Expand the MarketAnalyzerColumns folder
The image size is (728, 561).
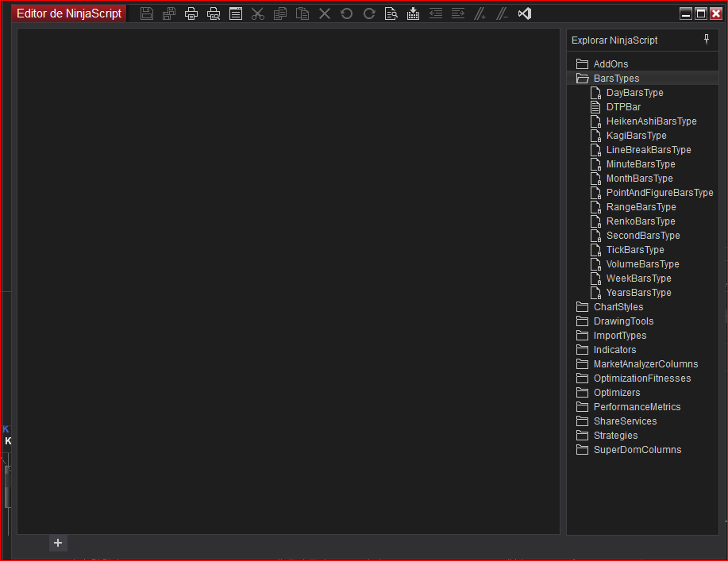tap(637, 364)
